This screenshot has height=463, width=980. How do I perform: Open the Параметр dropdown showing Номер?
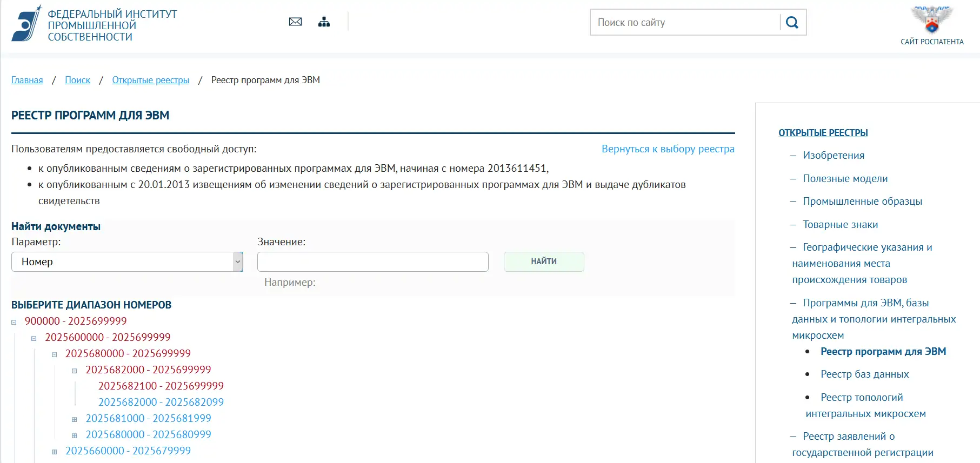pos(126,262)
